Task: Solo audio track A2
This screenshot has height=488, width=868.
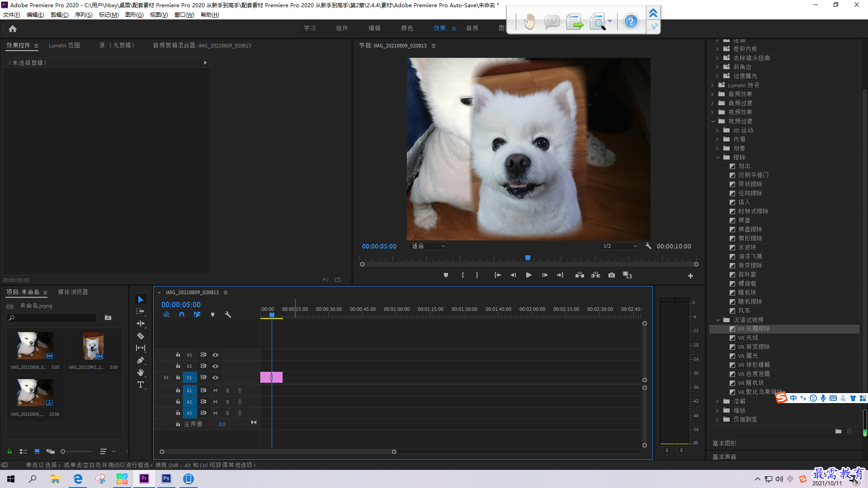Action: coord(227,402)
